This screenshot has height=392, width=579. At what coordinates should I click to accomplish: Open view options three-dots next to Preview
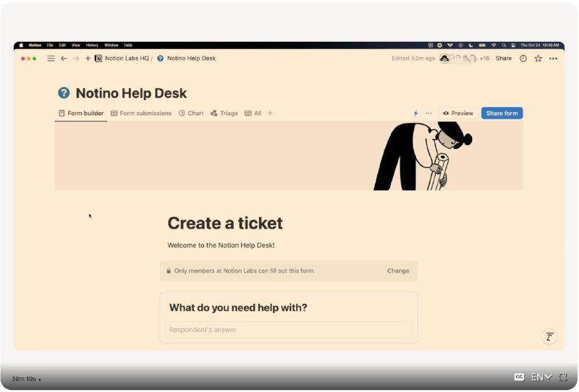[x=428, y=114]
